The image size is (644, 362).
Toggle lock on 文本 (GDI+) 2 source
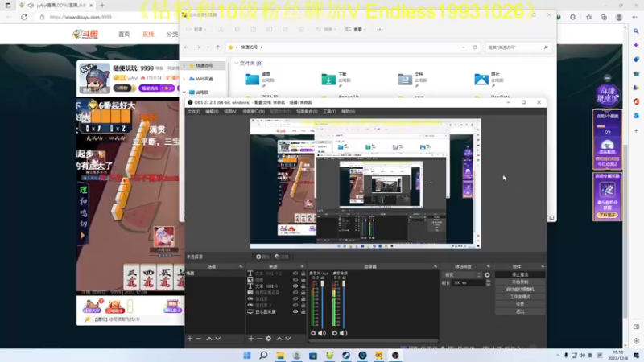[303, 274]
